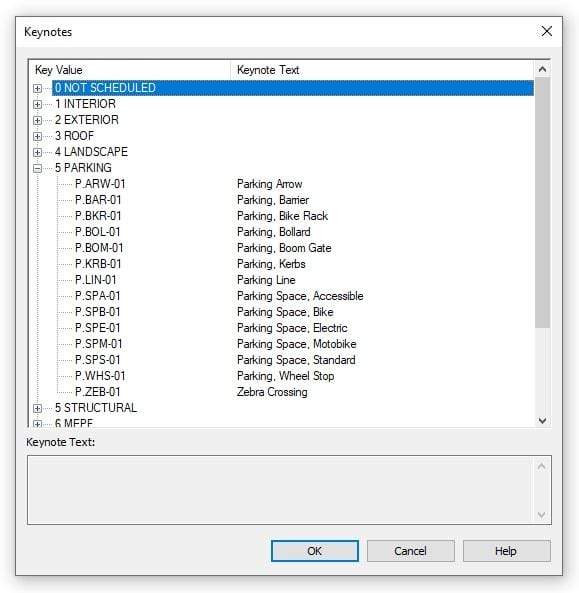Screen dimensions: 579x593
Task: Click the Cancel button
Action: 410,551
